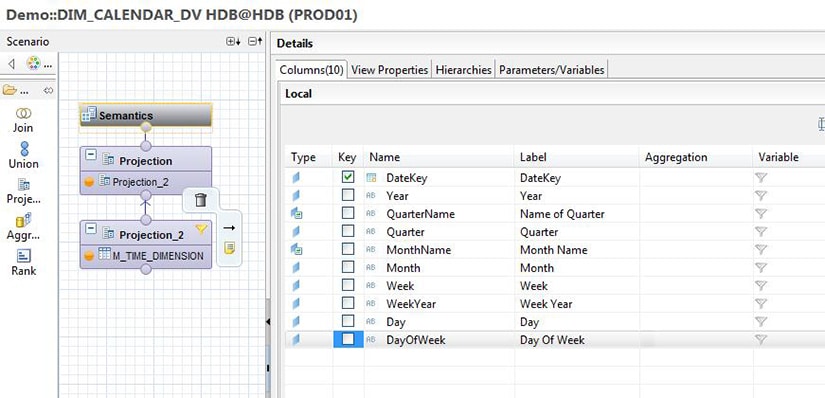Sort by the Name column header
The width and height of the screenshot is (825, 398).
pyautogui.click(x=439, y=157)
